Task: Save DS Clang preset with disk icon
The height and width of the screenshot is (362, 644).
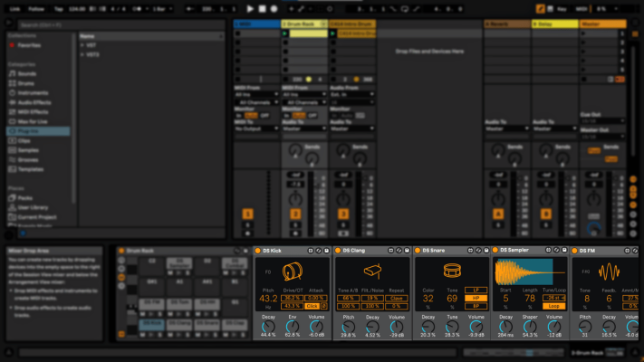Action: click(x=407, y=251)
